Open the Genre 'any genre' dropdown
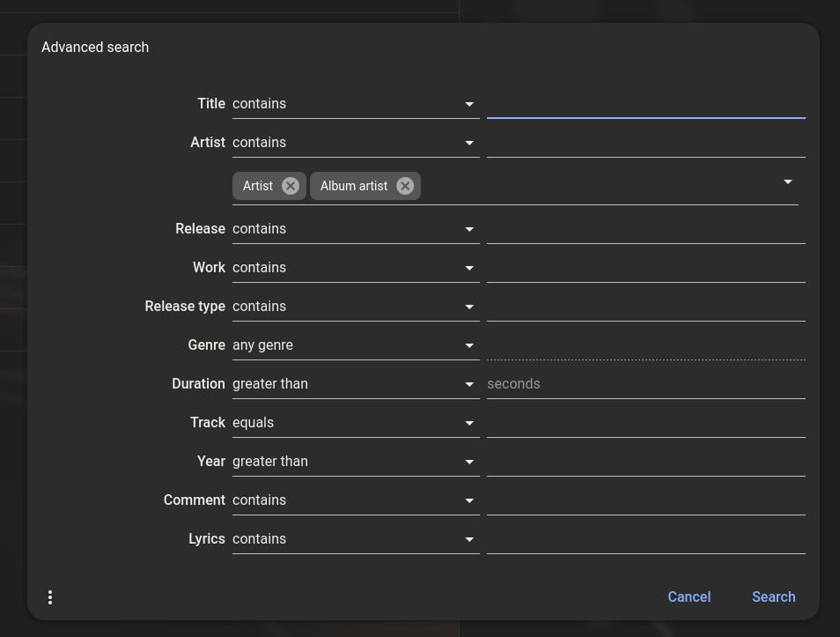 point(355,345)
